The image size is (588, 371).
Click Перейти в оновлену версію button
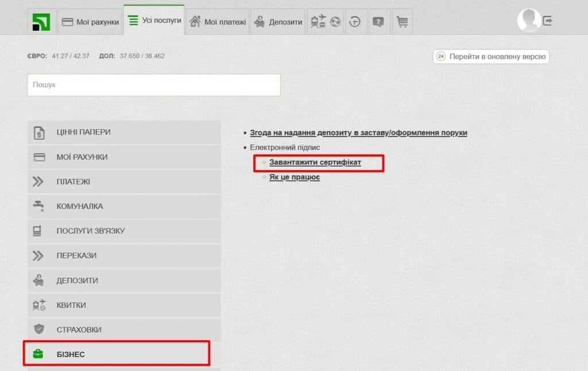tap(492, 56)
